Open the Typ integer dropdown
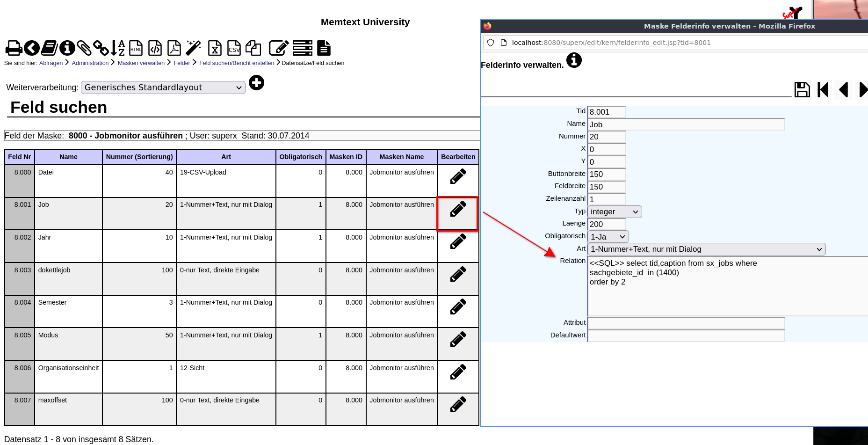Viewport: 868px width, 445px height. (615, 212)
